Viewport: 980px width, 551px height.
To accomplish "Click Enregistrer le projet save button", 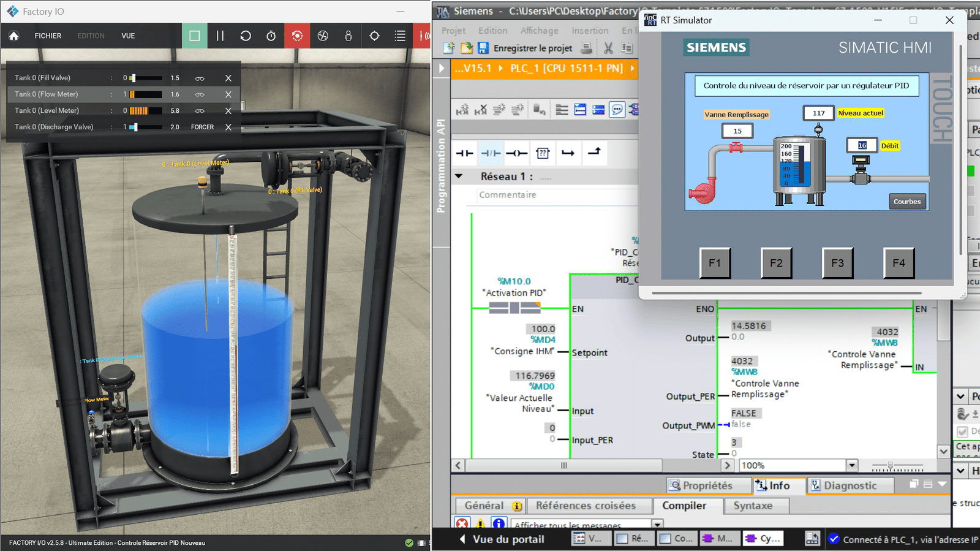I will (526, 48).
